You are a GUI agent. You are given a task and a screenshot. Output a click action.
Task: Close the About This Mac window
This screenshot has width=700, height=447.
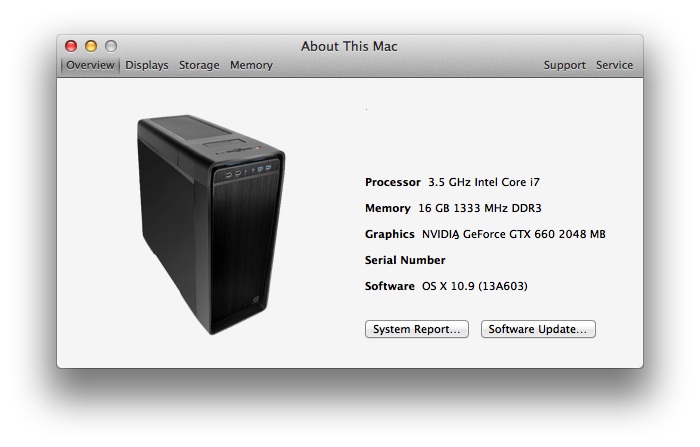71,46
